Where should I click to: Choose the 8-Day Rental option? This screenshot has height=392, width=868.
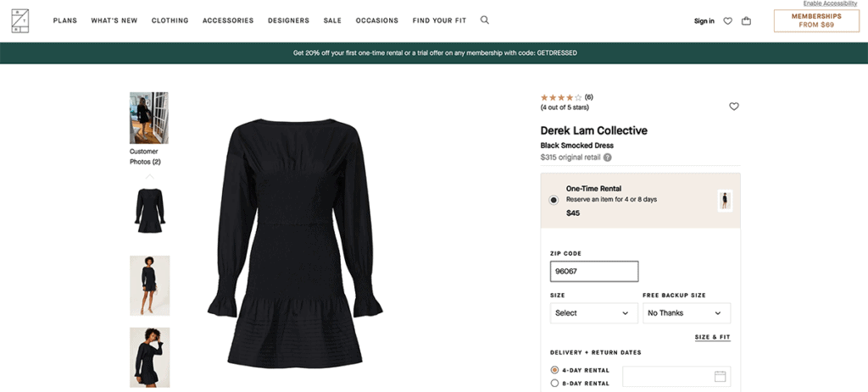click(555, 384)
